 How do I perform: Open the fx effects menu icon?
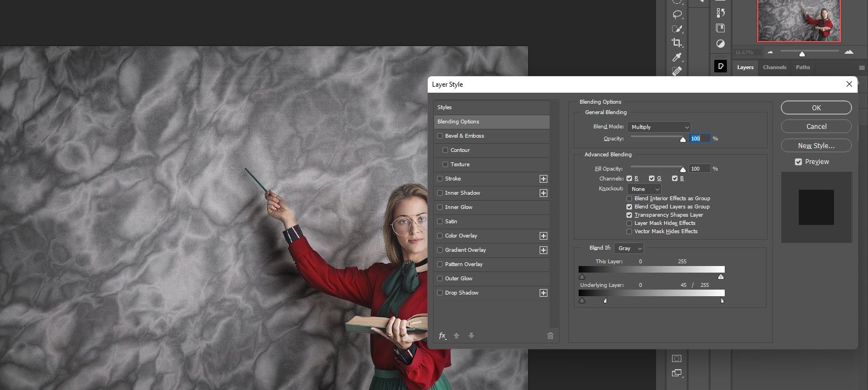(443, 336)
